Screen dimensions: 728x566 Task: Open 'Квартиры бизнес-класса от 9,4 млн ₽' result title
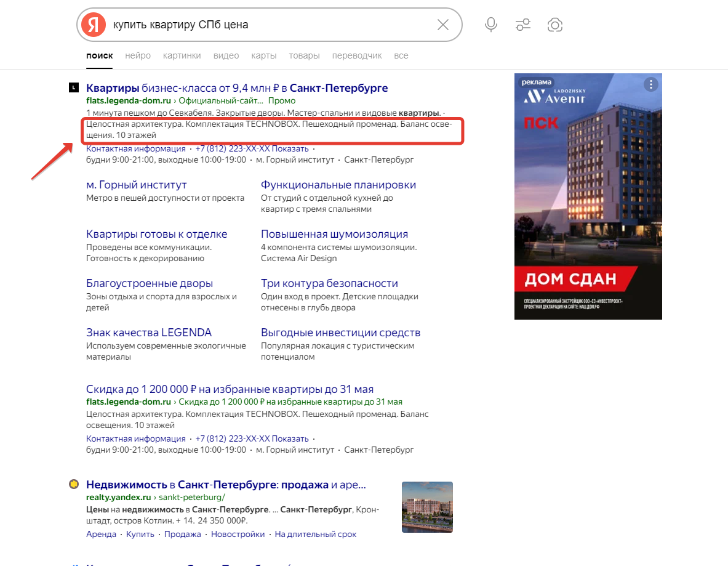click(x=237, y=88)
